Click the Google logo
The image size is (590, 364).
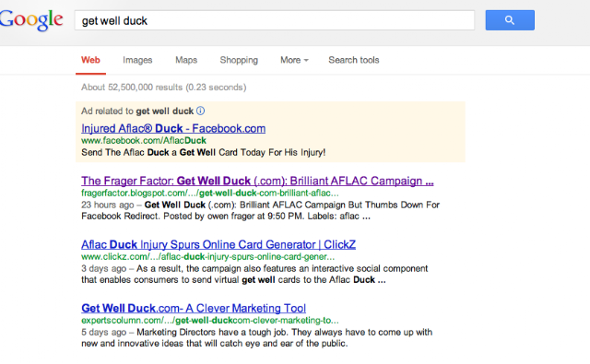[x=30, y=20]
